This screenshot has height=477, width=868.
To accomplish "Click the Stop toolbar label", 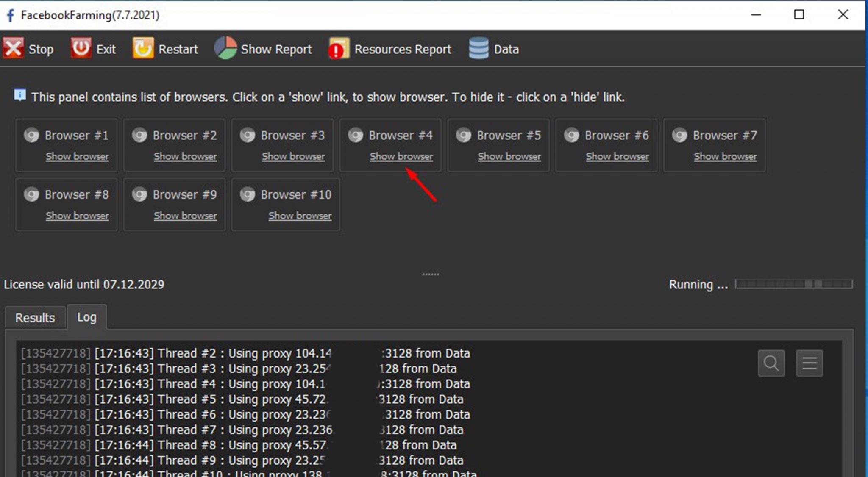I will [41, 49].
